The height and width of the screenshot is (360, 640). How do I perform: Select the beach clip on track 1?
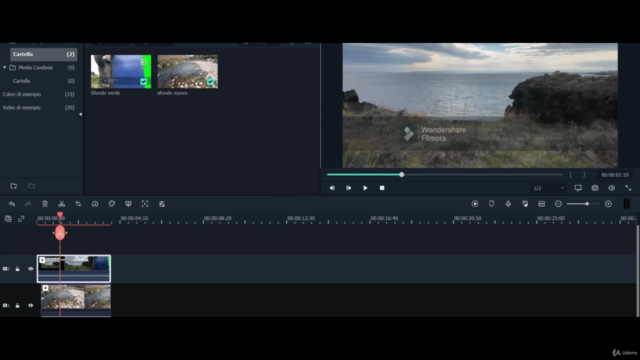tap(76, 301)
